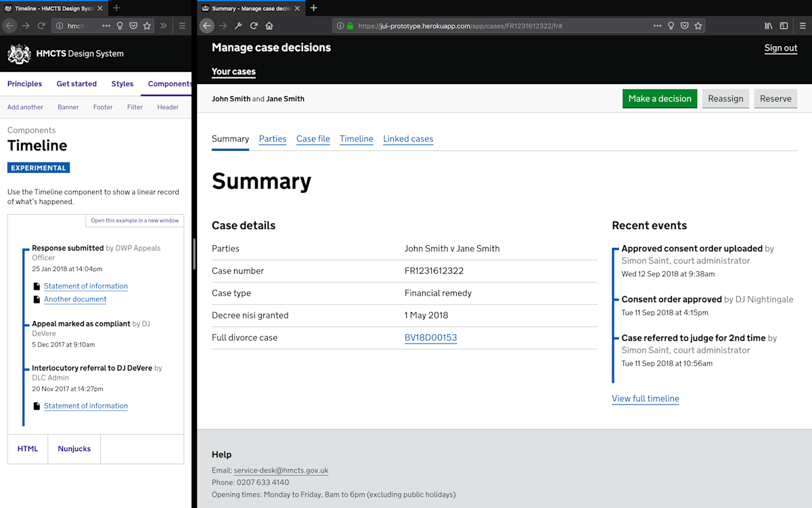Image resolution: width=812 pixels, height=508 pixels.
Task: Open the Library icon in right window
Action: coord(769,26)
